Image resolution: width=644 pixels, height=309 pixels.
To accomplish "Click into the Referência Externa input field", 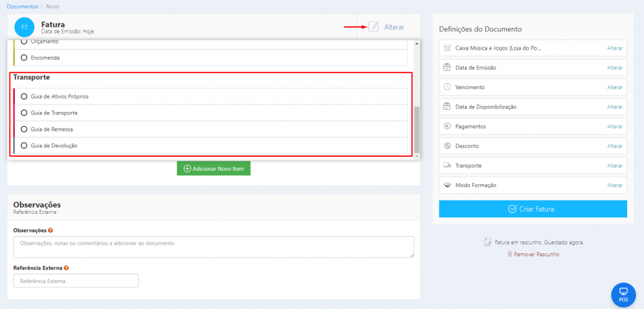I will click(76, 281).
